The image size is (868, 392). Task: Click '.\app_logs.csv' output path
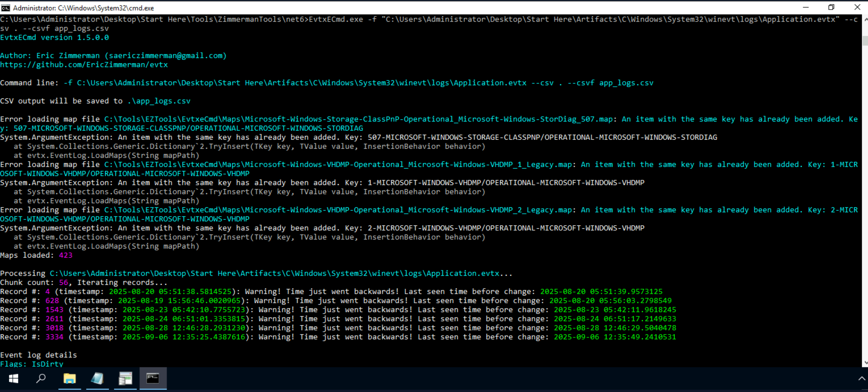[159, 101]
